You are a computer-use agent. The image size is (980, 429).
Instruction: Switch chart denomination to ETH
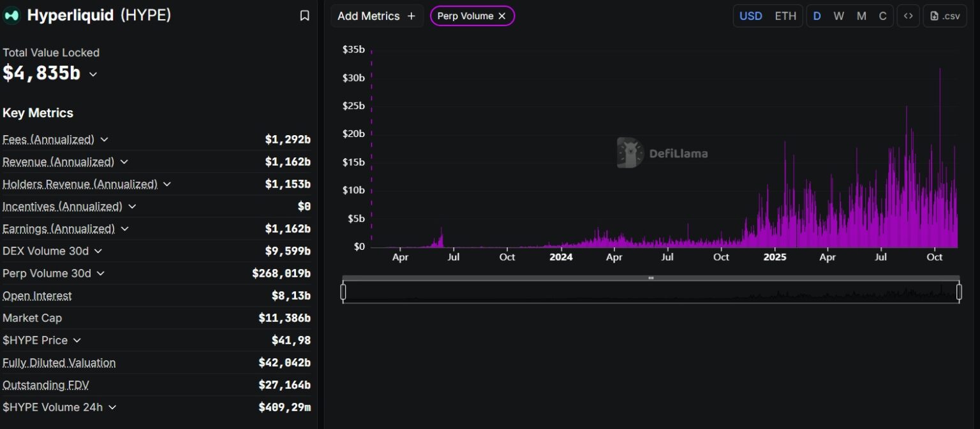(785, 16)
